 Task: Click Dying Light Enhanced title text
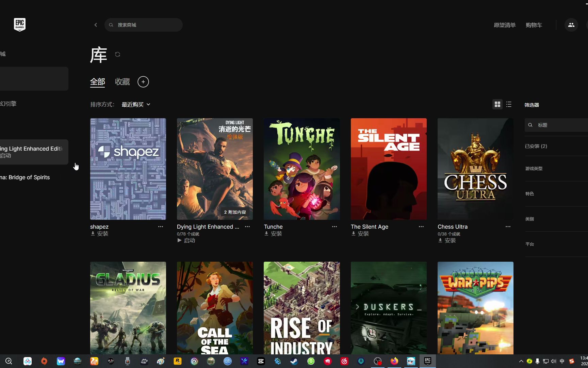pyautogui.click(x=208, y=227)
